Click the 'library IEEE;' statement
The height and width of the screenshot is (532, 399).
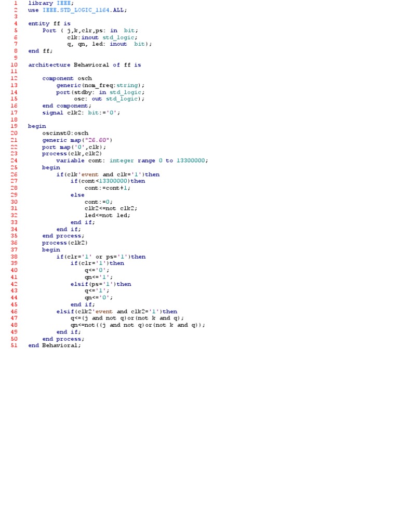51,3
